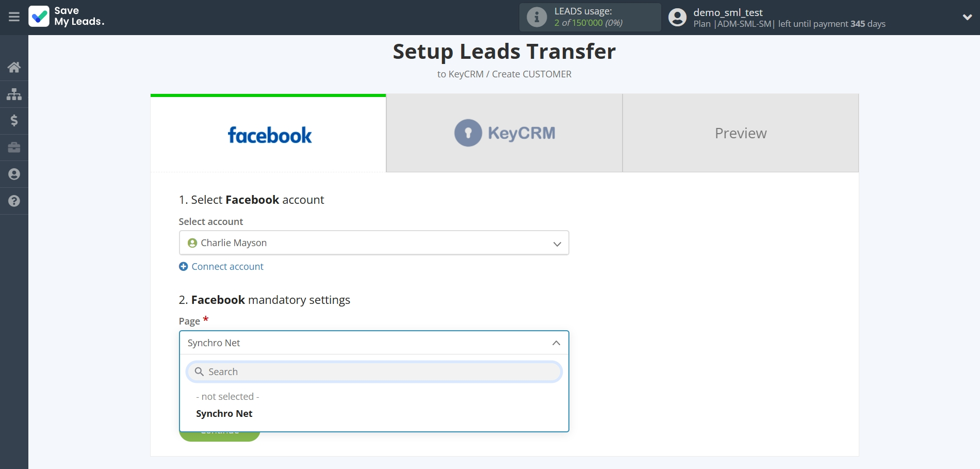The width and height of the screenshot is (980, 469).
Task: Click the dollar billing icon in sidebar
Action: 14,121
